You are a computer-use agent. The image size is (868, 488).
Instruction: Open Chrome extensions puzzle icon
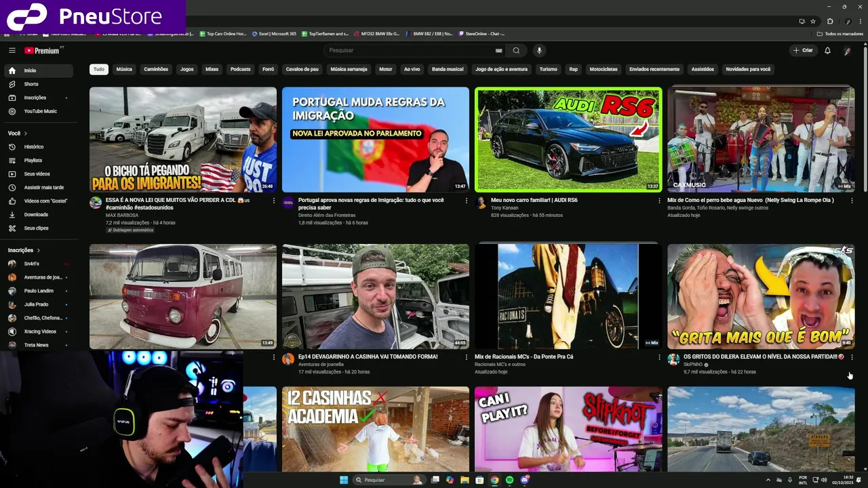(x=829, y=21)
